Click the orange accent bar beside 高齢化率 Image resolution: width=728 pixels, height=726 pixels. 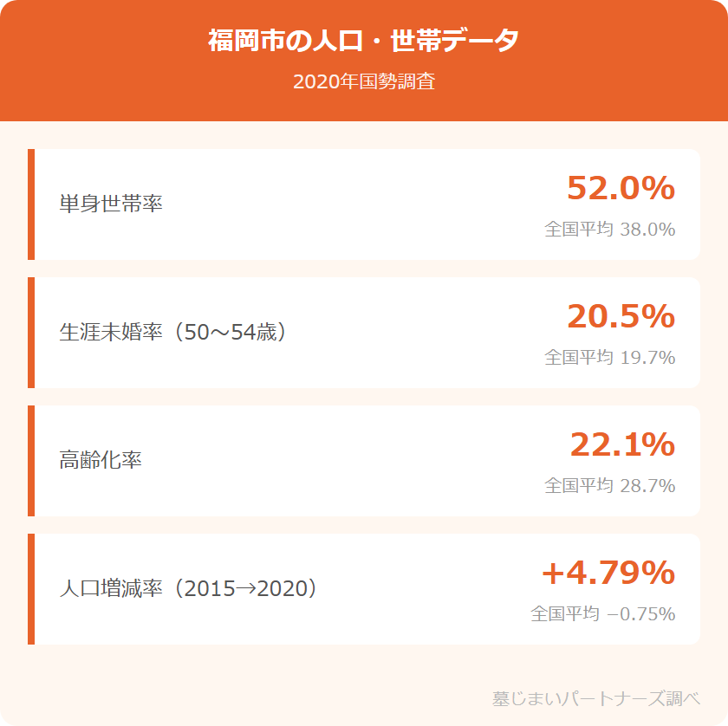coord(31,461)
